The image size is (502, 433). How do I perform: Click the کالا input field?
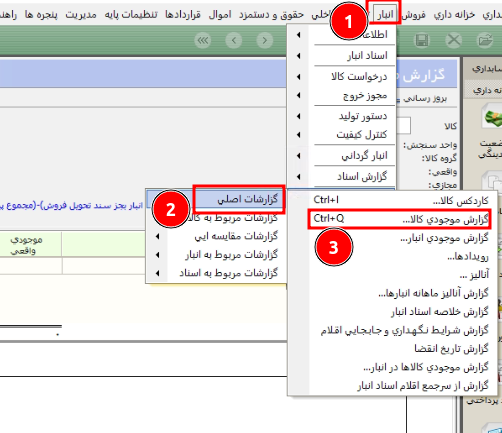(403, 126)
